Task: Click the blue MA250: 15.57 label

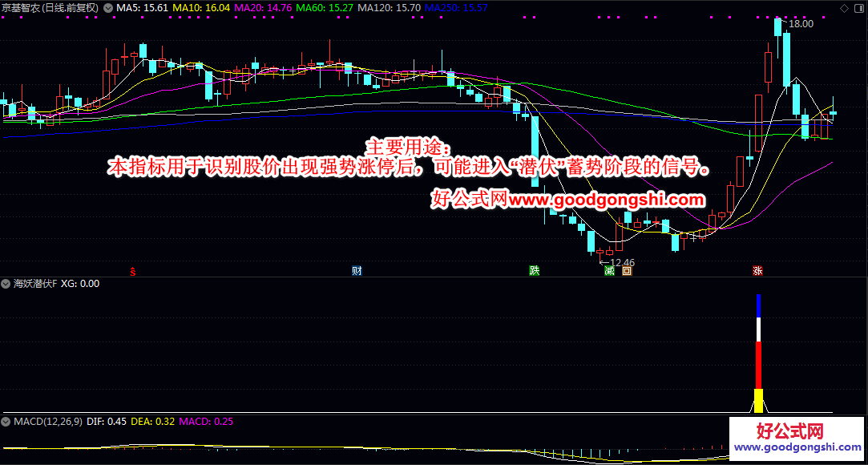Action: click(x=456, y=8)
